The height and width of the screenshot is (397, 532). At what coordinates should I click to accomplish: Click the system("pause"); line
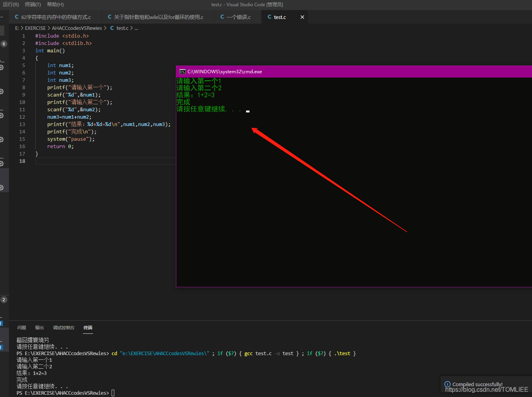pyautogui.click(x=71, y=139)
